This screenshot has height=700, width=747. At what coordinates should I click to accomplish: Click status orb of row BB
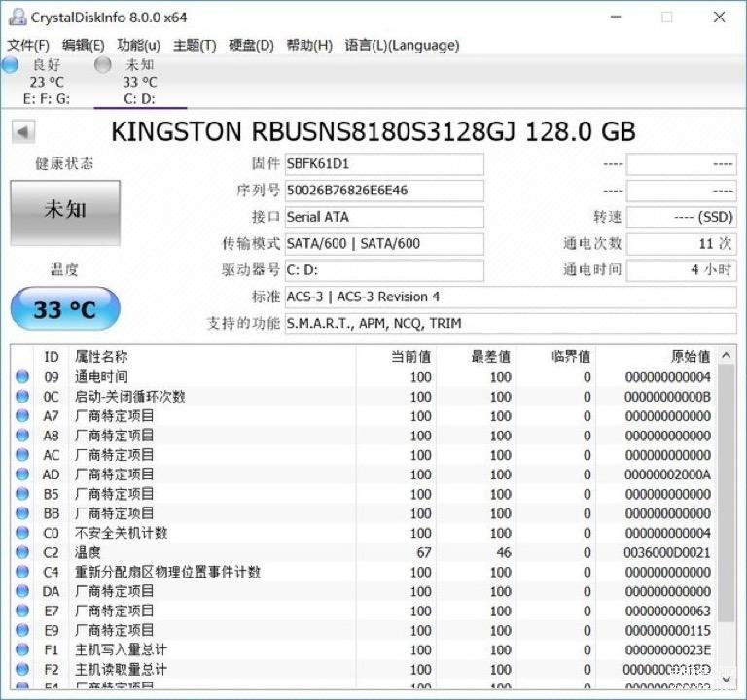pyautogui.click(x=22, y=513)
